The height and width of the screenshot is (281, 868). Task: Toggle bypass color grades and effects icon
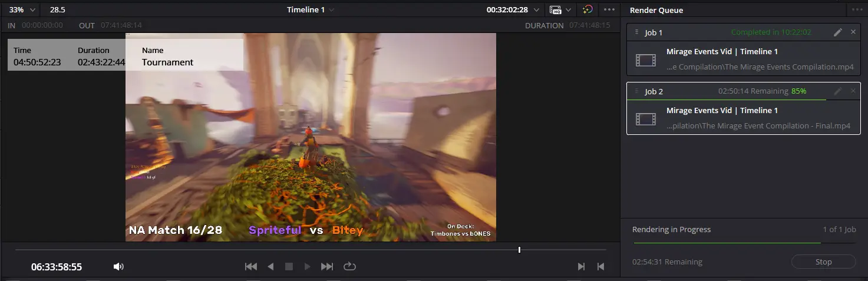click(x=588, y=9)
